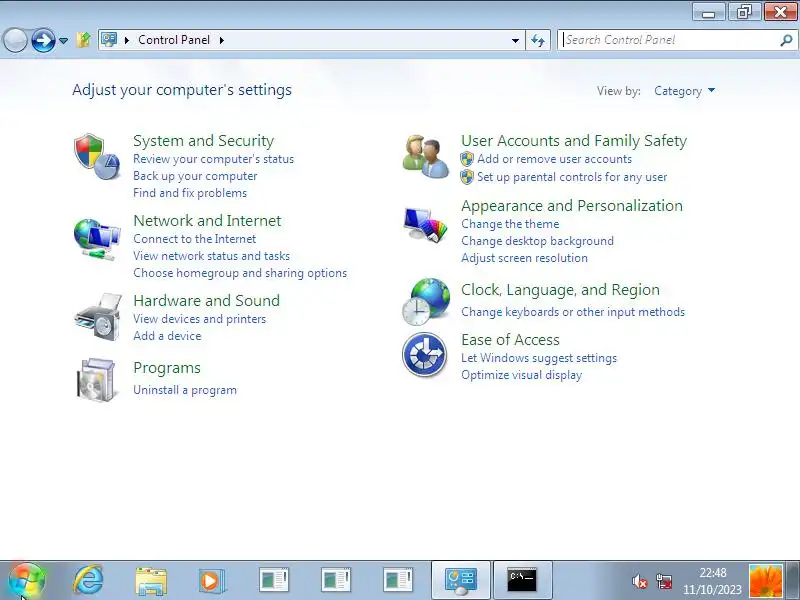
Task: Click the shield icon beside Add or remove user accounts
Action: click(467, 159)
